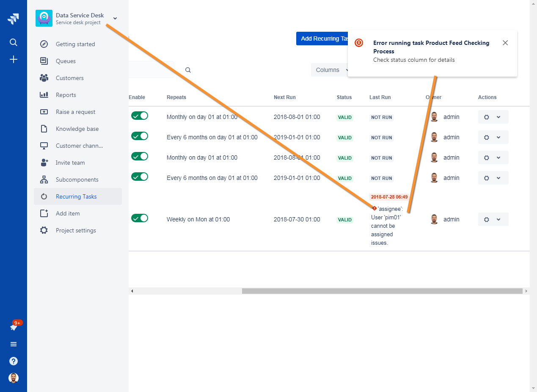Open notifications with the 9+ badge
This screenshot has height=392, width=537.
(14, 327)
